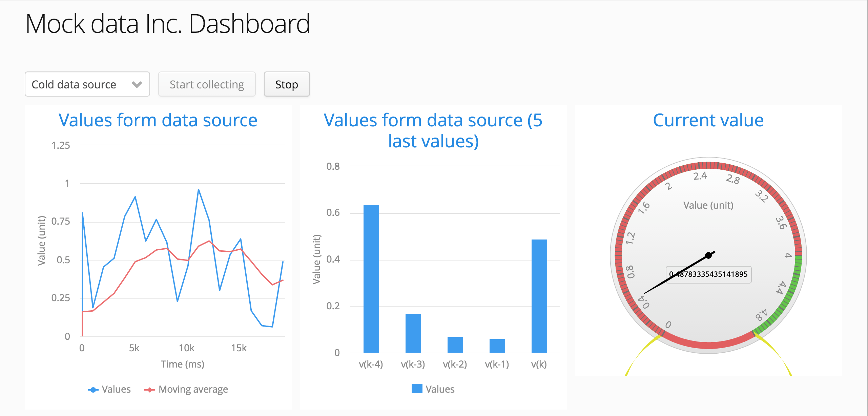Click the gauge numeric value readout box

(x=709, y=274)
